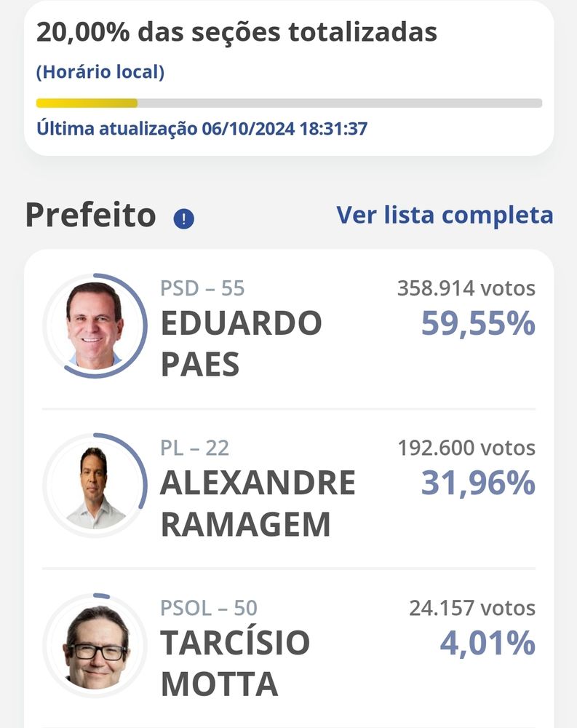
Task: Click the 59,55% vote percentage
Action: 478,324
